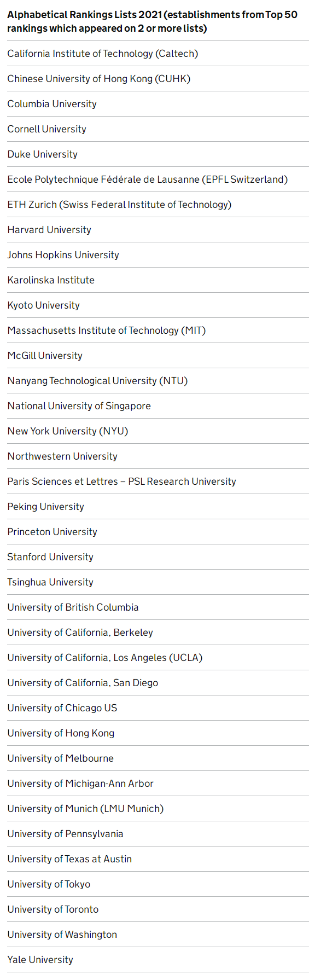Click the Alphabetical Rankings Lists 2021 heading
The width and height of the screenshot is (309, 980).
(153, 21)
